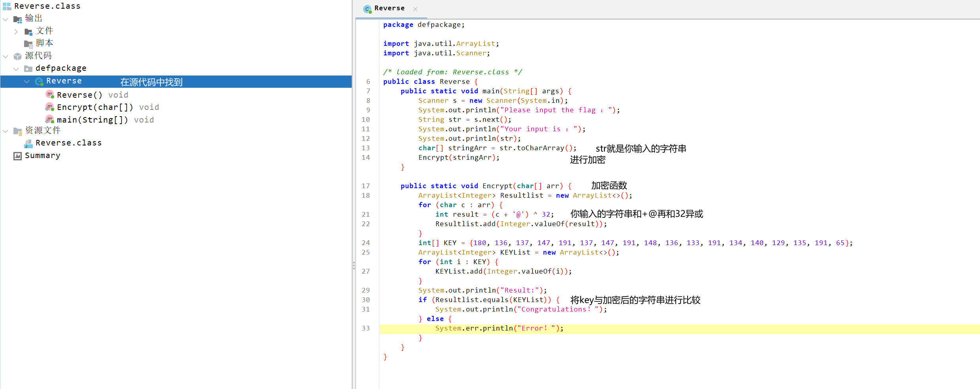Collapse the 输出 tree node

(x=6, y=19)
